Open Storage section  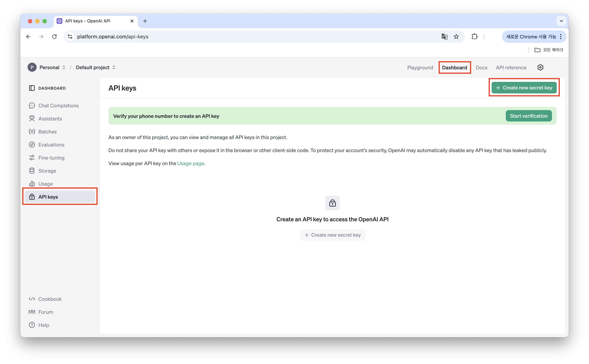coord(47,171)
